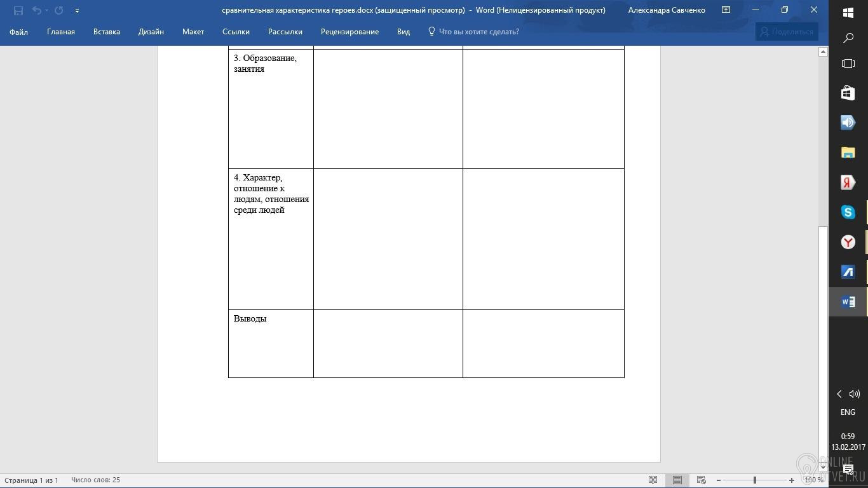Open Yandex Browser from taskbar

pyautogui.click(x=848, y=242)
